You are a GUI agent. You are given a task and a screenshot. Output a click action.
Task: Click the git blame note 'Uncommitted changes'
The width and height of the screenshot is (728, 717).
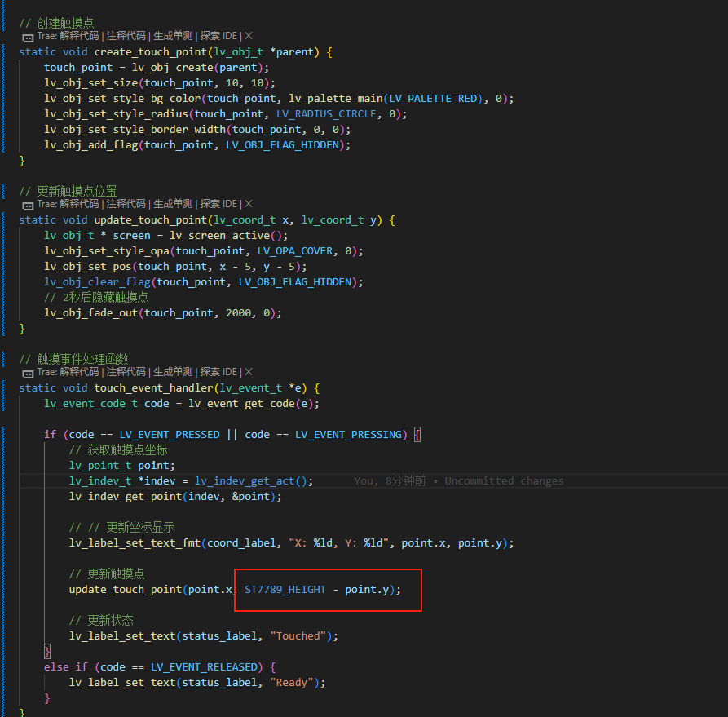(504, 481)
